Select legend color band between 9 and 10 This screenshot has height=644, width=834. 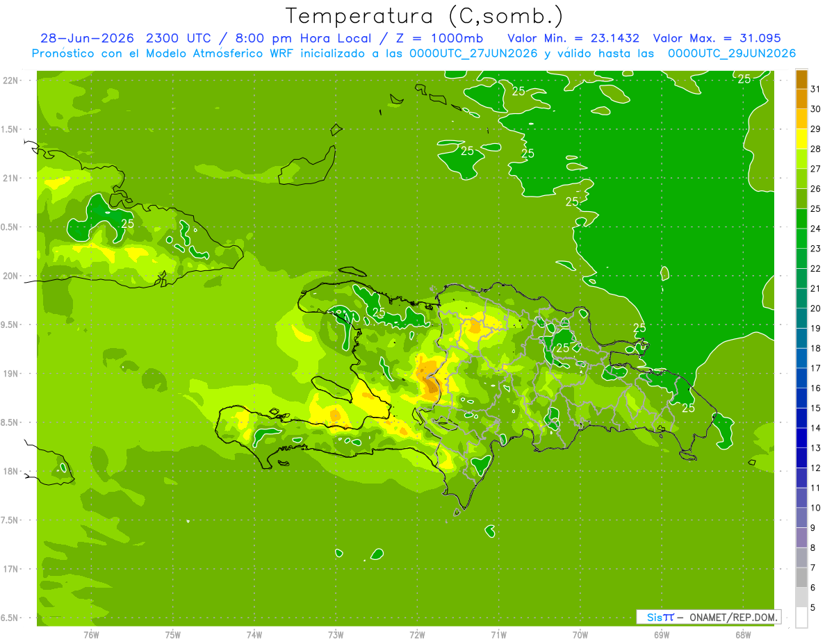pos(801,518)
